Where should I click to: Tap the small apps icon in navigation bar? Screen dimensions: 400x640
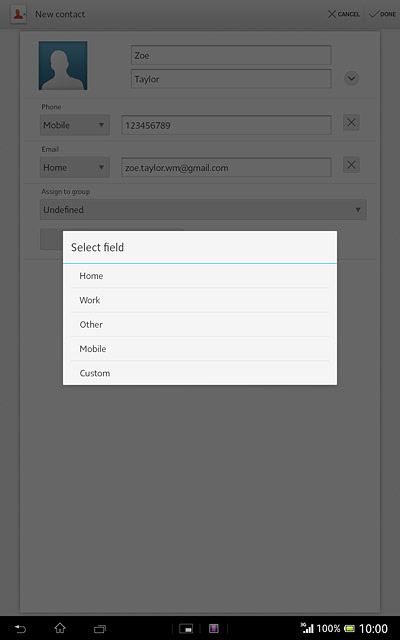point(186,629)
